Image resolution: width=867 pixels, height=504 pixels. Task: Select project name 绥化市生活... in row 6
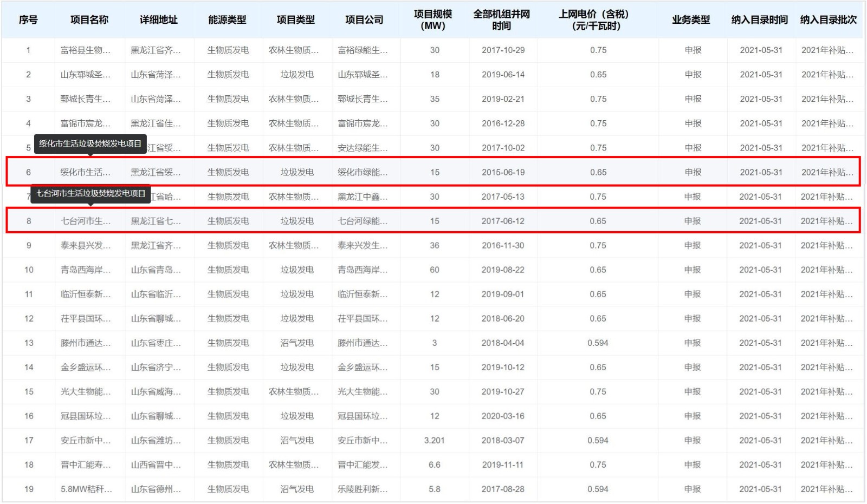click(86, 172)
